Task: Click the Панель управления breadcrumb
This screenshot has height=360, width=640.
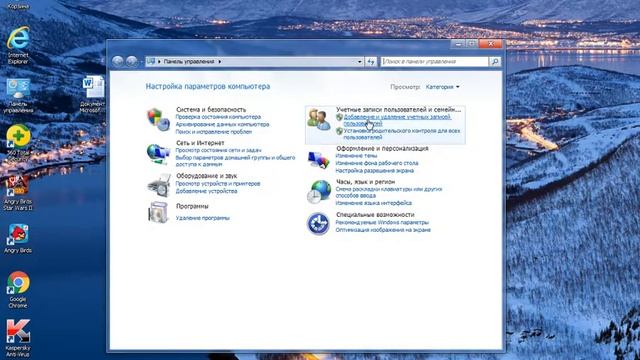Action: 189,62
